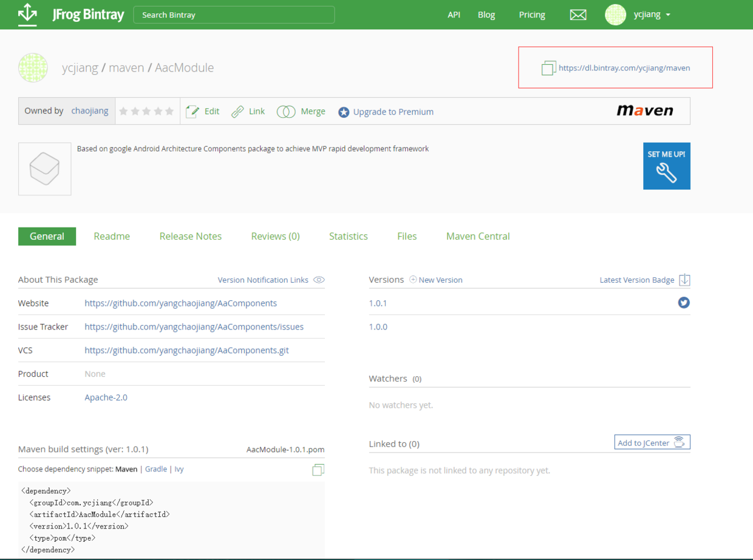
Task: Rate the package with the fifth star
Action: [169, 112]
